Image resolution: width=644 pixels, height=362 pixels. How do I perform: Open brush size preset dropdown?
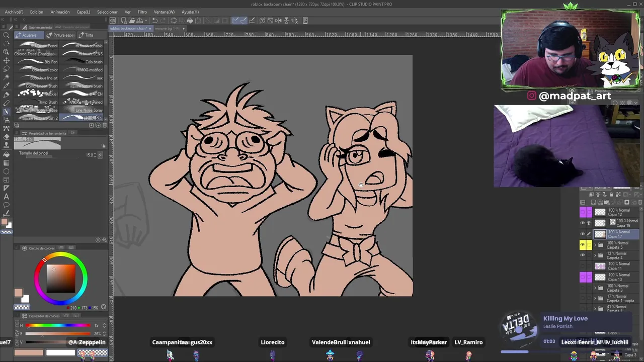(100, 155)
